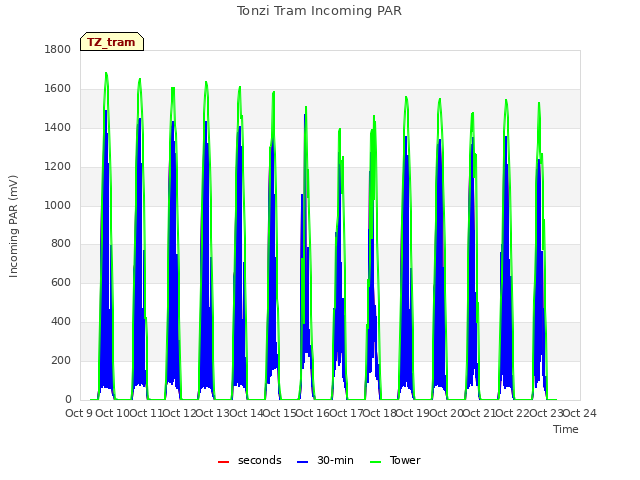The width and height of the screenshot is (640, 480).
Task: Click the 'Oct 24' x-axis tick label
Action: click(580, 413)
